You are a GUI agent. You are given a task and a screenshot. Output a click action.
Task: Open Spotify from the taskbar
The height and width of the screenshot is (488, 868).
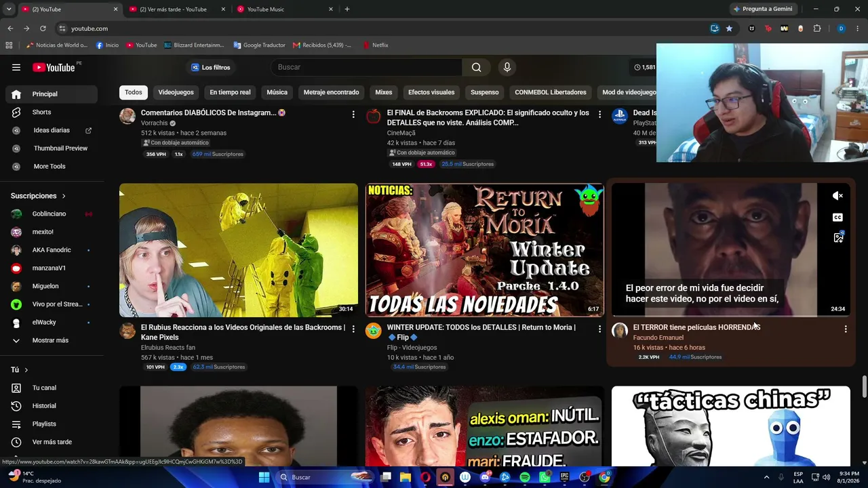525,477
